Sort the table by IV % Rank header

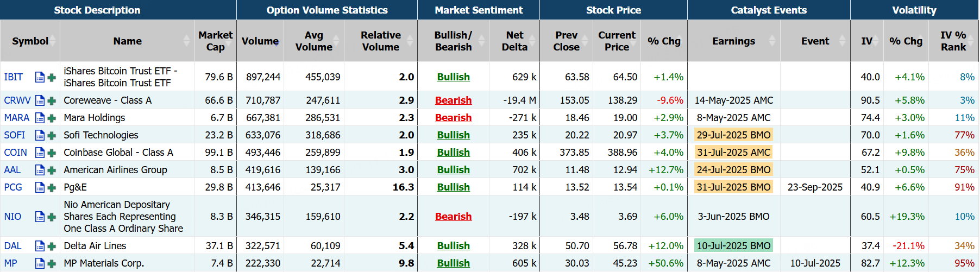[x=953, y=41]
